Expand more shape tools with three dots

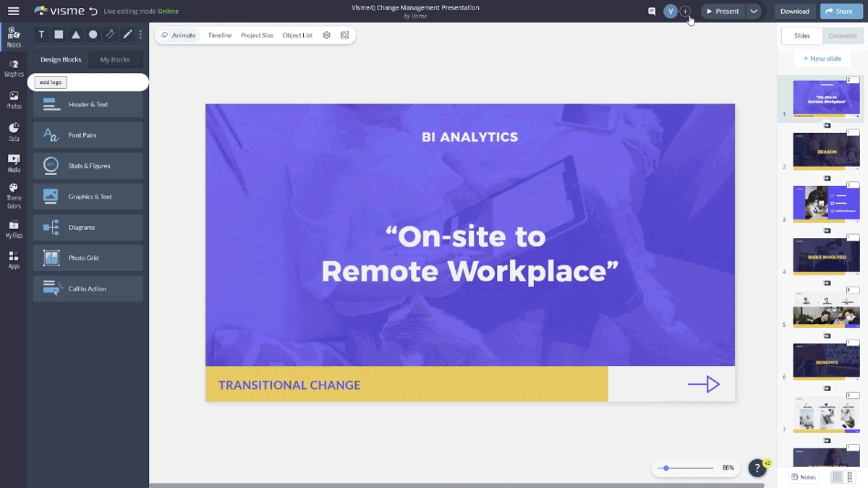[x=140, y=35]
